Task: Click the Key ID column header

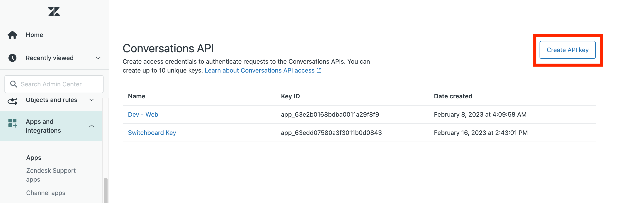Action: tap(290, 96)
